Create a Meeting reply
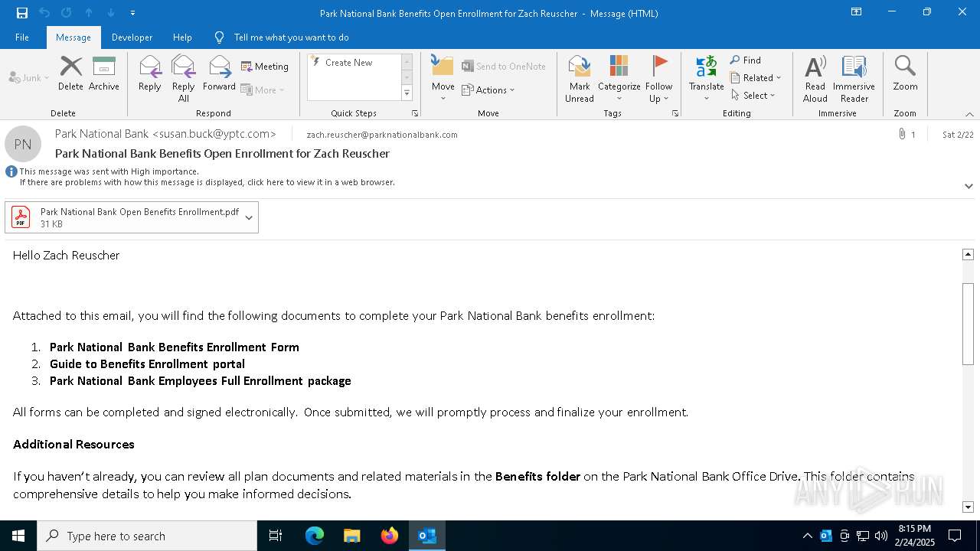 [x=265, y=67]
